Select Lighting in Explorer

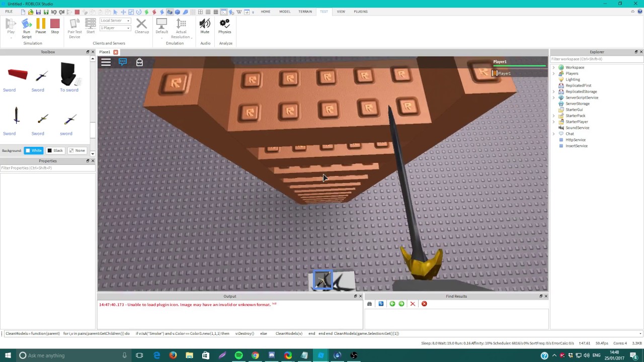(573, 79)
